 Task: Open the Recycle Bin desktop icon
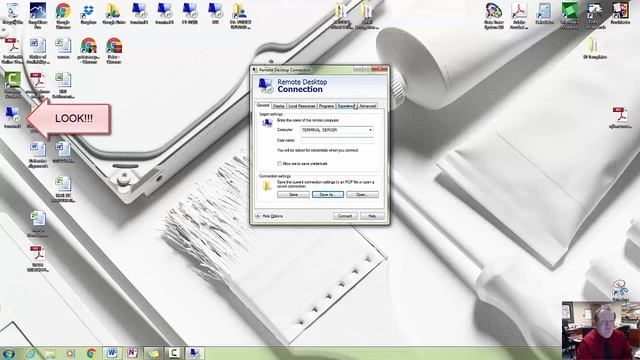click(12, 14)
